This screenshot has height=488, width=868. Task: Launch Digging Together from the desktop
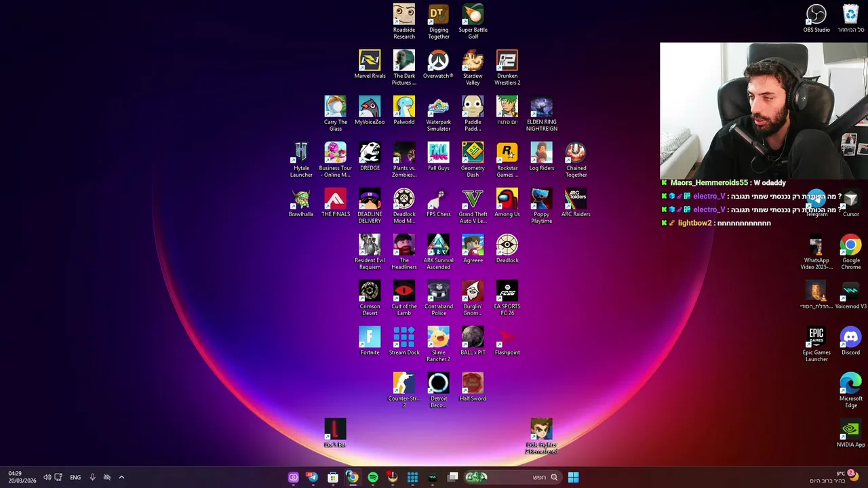pyautogui.click(x=439, y=22)
